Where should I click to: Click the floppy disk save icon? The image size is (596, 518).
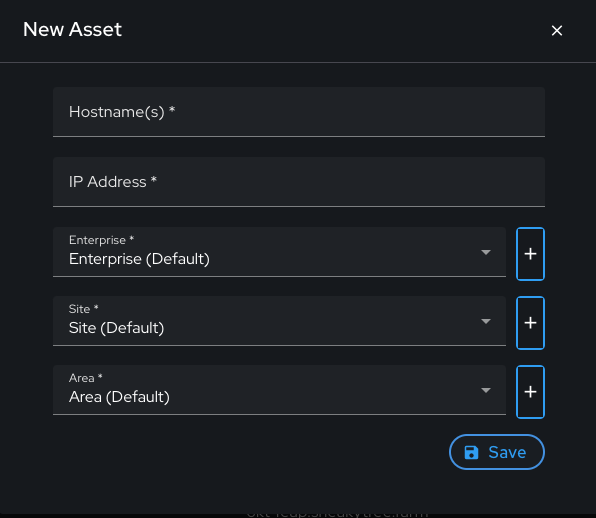471,452
